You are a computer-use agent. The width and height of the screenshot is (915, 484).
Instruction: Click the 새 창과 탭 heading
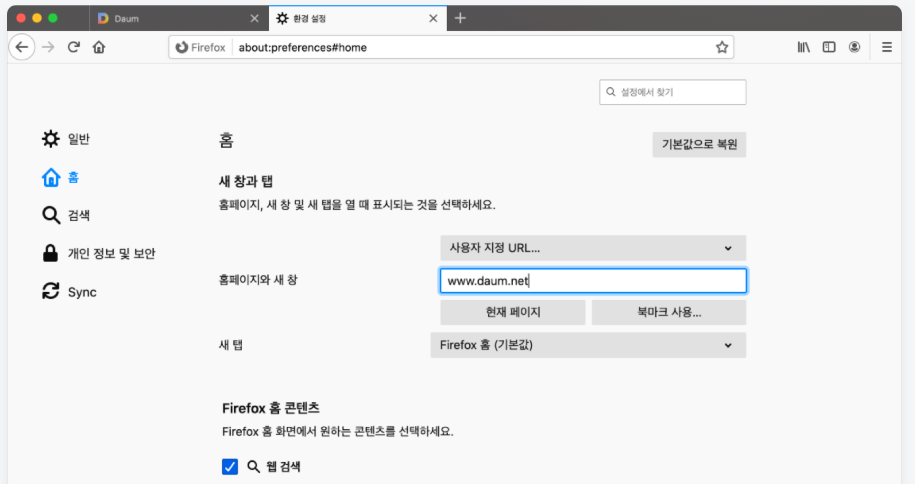246,182
